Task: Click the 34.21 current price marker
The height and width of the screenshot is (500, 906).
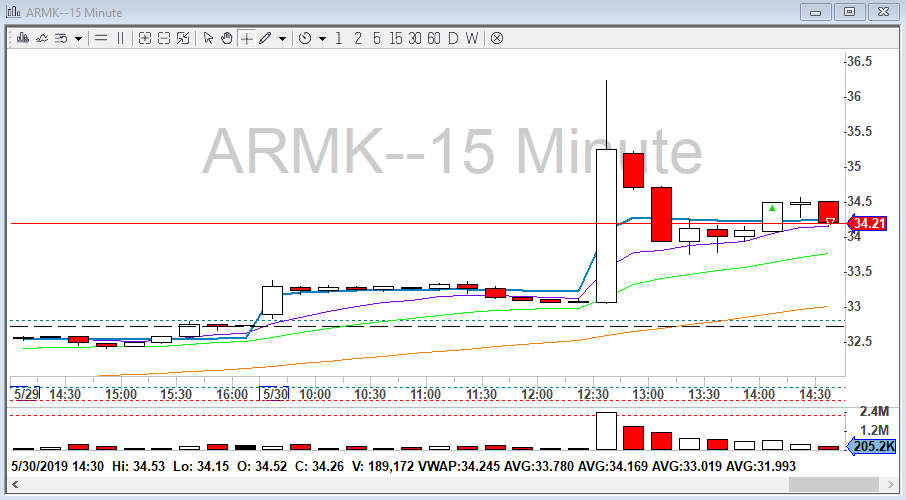Action: (867, 223)
